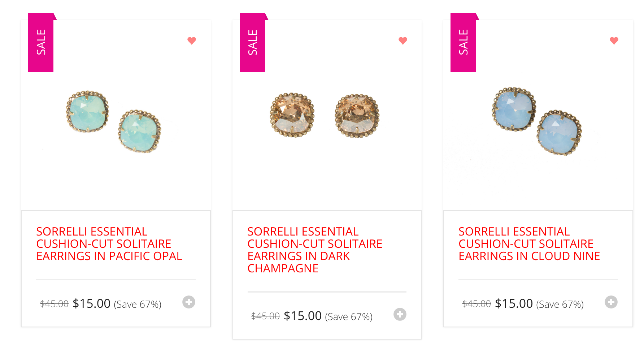Click $15.00 price on Dark Champagne card
The width and height of the screenshot is (644, 341).
pos(303,316)
